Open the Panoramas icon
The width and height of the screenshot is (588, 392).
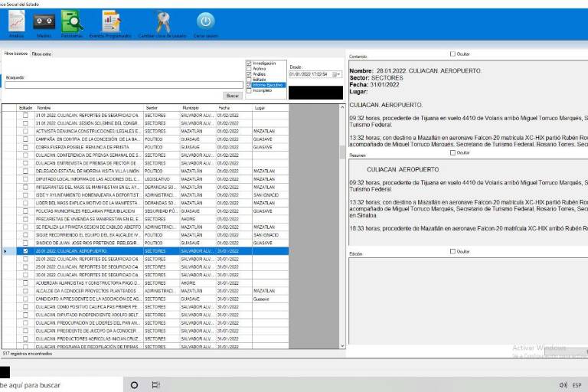72,22
